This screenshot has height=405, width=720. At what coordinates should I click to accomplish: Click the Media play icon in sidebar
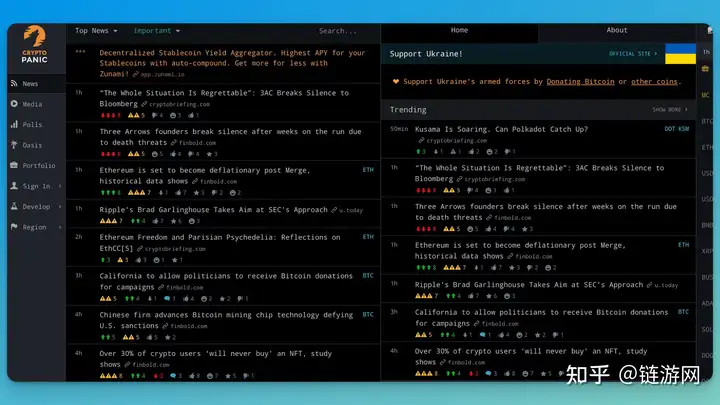(14, 104)
